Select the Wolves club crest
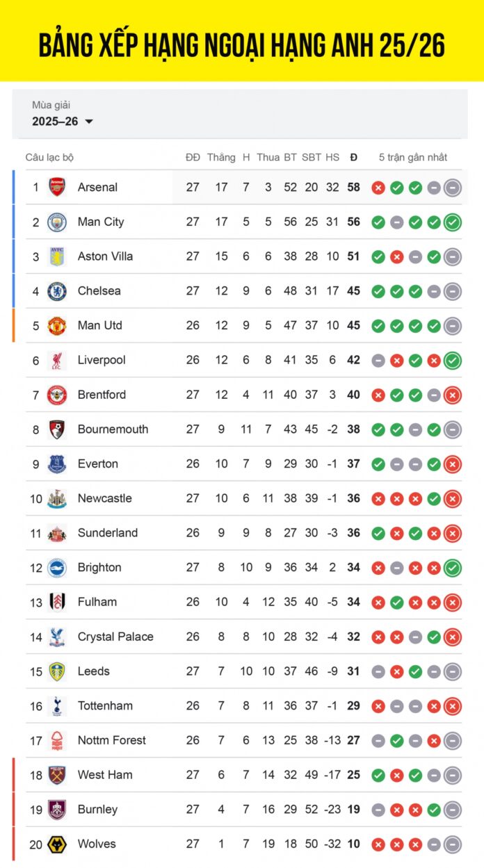 click(x=57, y=844)
